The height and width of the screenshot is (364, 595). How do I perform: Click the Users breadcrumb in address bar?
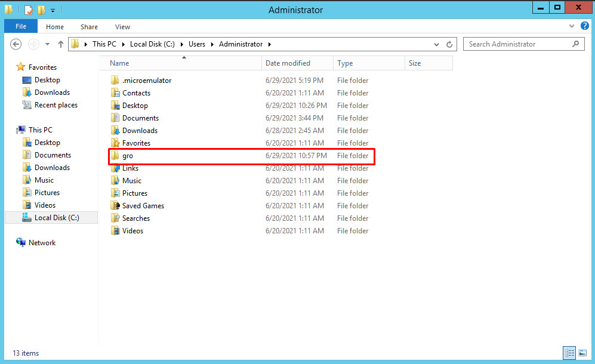[196, 44]
